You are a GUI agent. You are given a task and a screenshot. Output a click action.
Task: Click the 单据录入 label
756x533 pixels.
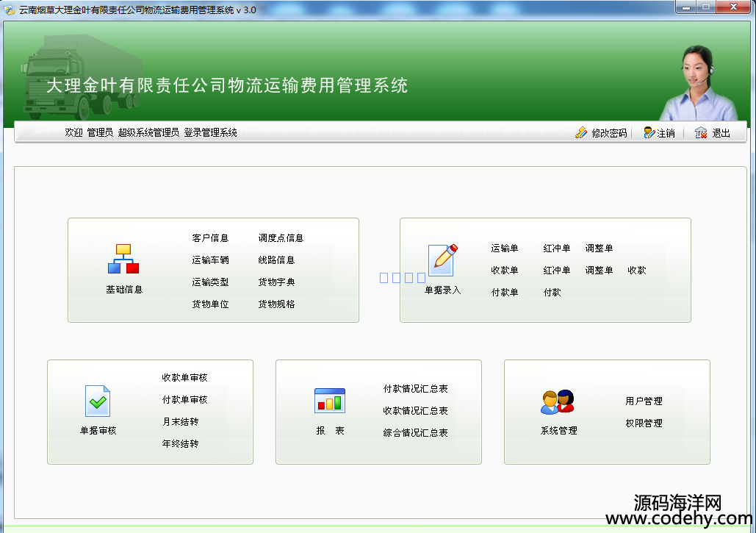pos(442,290)
